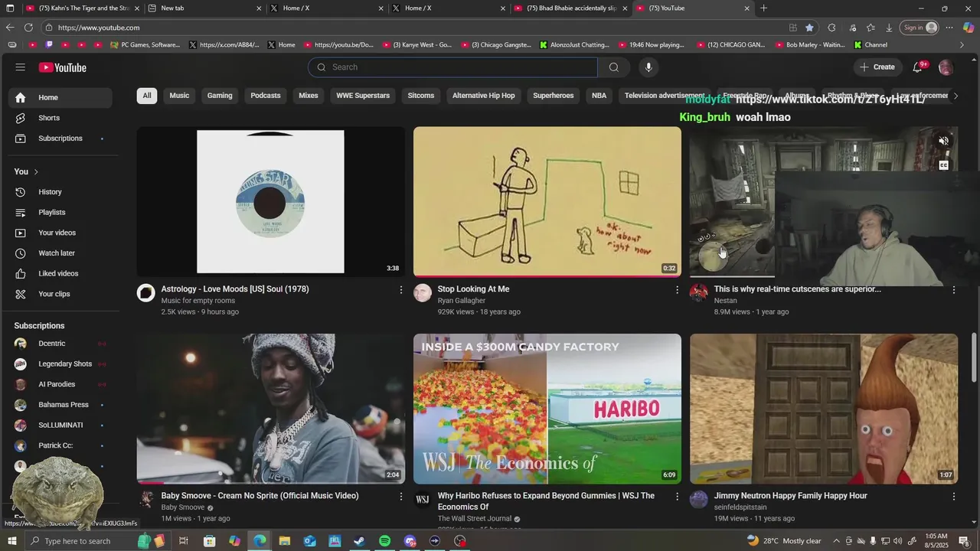Switch to the Bhad Bhabie browser tab
The height and width of the screenshot is (551, 980).
pos(570,8)
